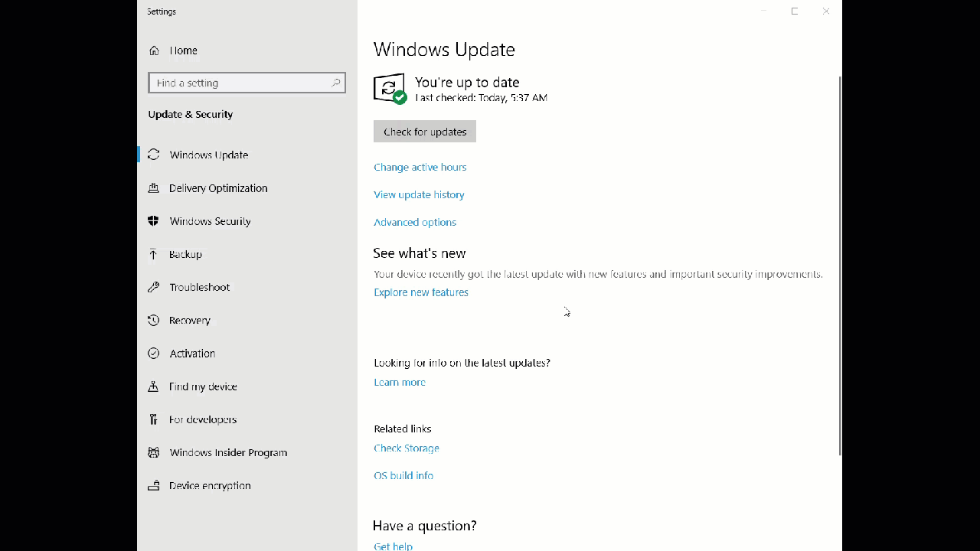This screenshot has width=980, height=551.
Task: Select Recovery in the sidebar
Action: [247, 321]
